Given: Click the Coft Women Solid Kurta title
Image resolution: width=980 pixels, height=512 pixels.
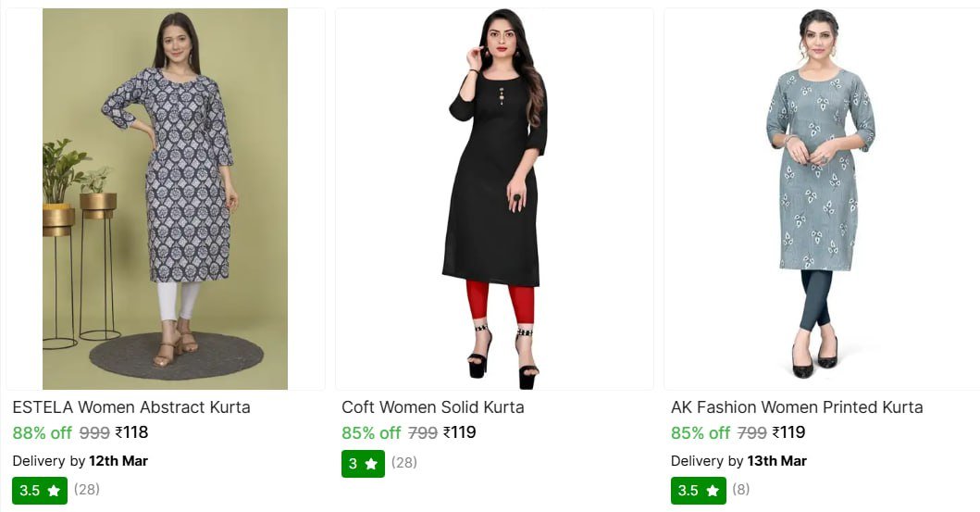Looking at the screenshot, I should [x=433, y=407].
